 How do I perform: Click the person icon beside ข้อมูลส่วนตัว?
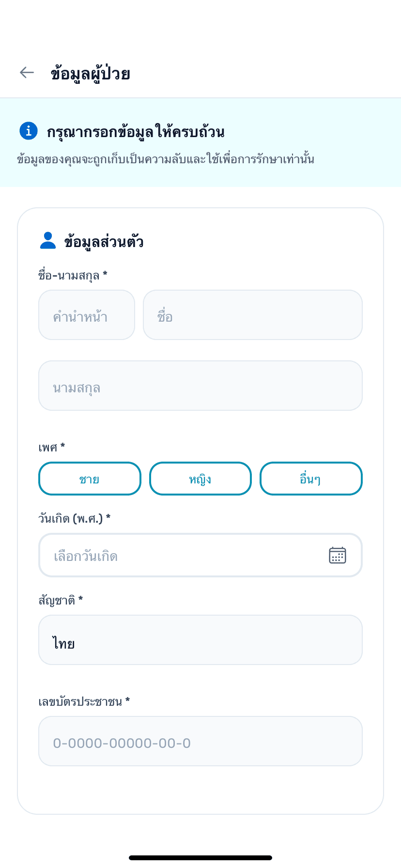48,241
